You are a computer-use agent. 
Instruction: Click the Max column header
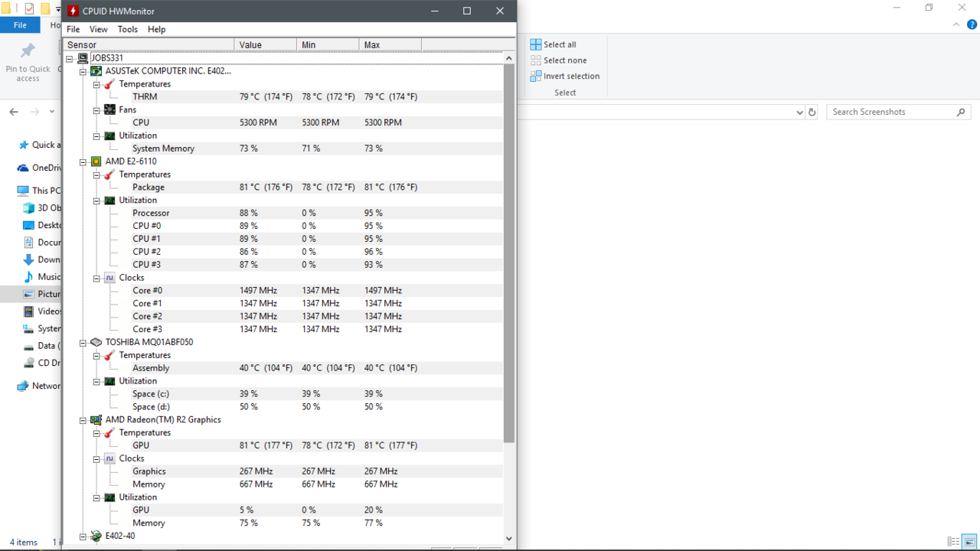pos(390,45)
